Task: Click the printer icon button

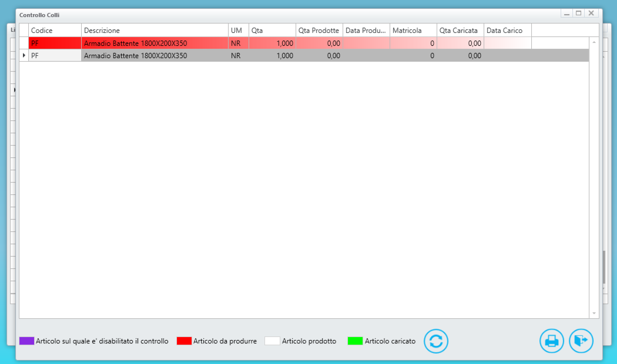Action: 552,341
